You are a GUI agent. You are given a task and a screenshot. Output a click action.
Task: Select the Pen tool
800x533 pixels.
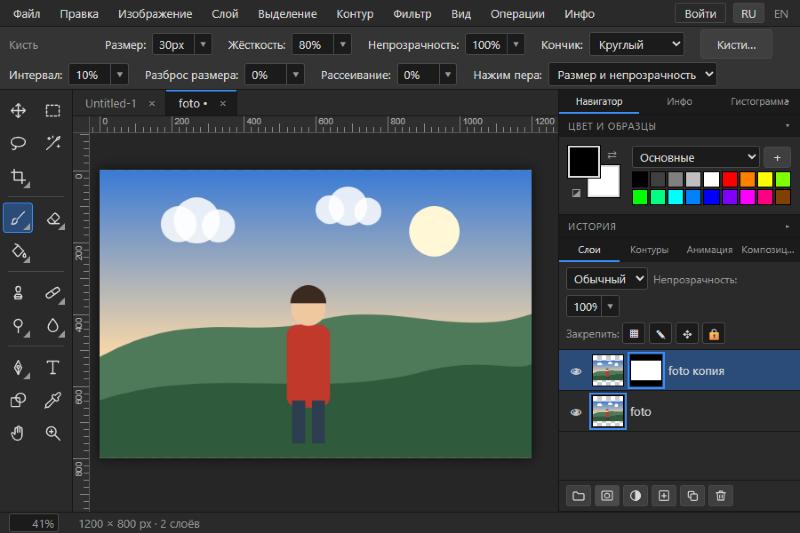pyautogui.click(x=18, y=367)
